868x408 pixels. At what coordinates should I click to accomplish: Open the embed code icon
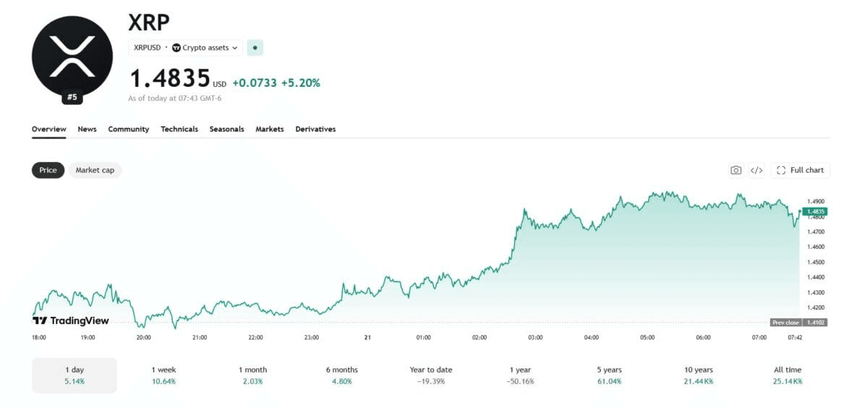click(756, 170)
